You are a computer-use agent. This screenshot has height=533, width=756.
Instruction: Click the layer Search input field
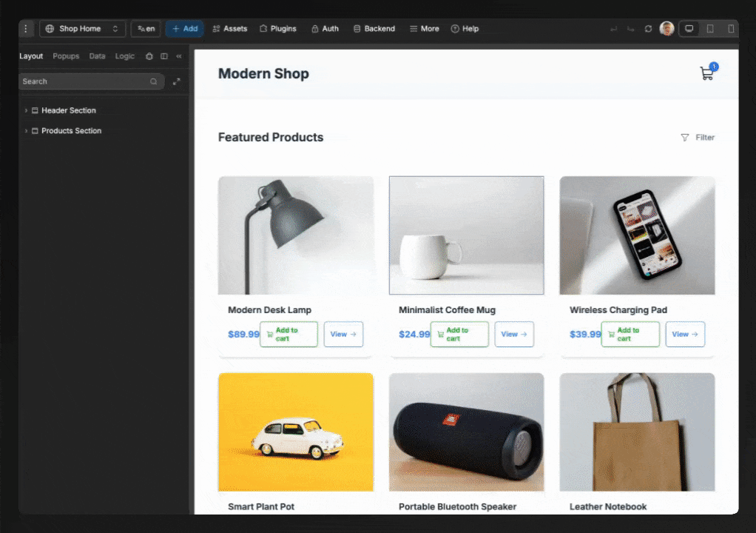point(84,81)
